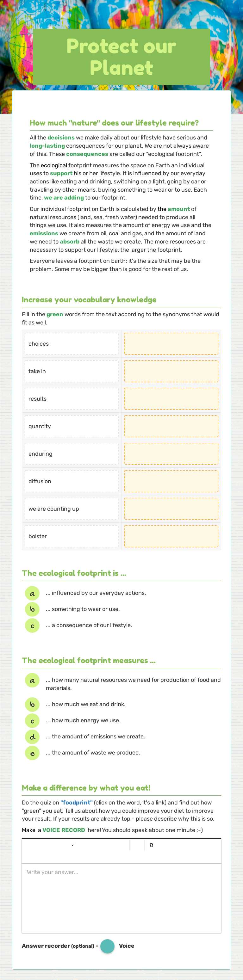Check option d, amount of emissions we create
The image size is (243, 980).
click(x=32, y=736)
